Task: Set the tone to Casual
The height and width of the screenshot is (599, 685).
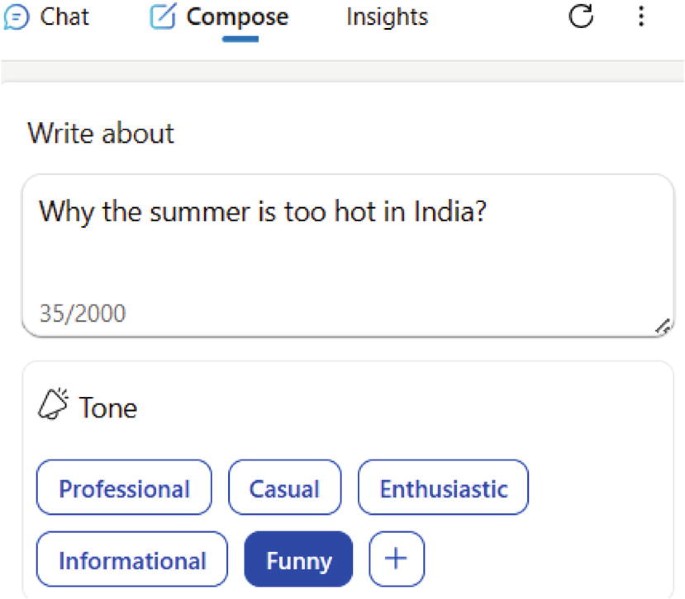Action: pos(284,488)
